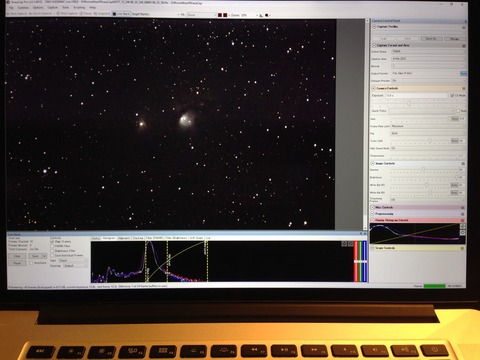The height and width of the screenshot is (360, 480).
Task: Click the Exposure value field
Action: [x=417, y=96]
